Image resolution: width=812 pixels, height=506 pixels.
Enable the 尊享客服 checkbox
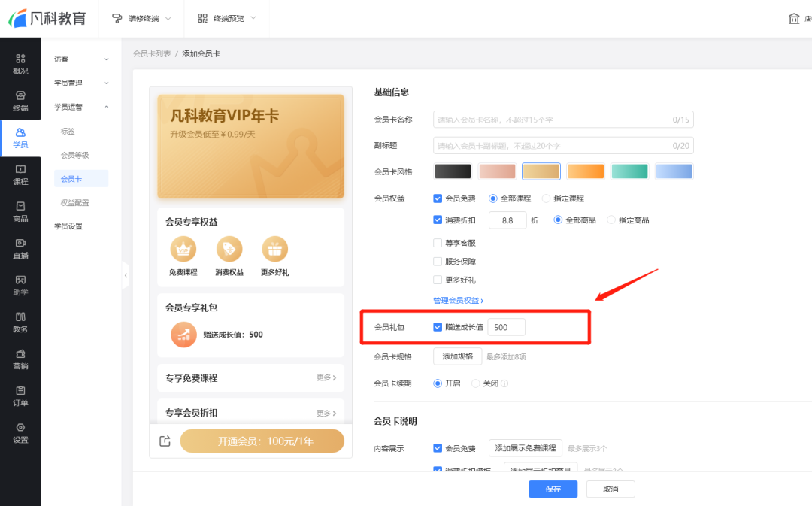click(438, 243)
